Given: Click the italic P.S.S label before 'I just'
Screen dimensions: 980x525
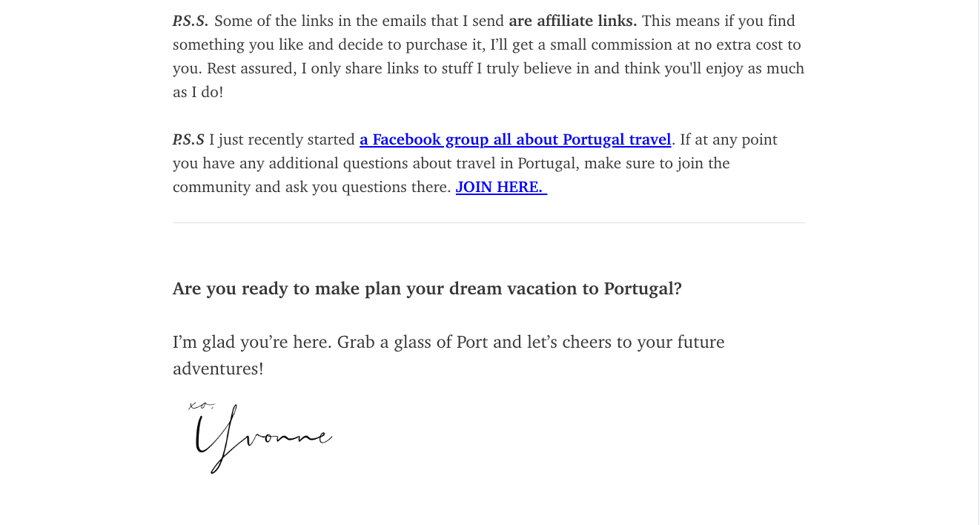Looking at the screenshot, I should point(188,139).
